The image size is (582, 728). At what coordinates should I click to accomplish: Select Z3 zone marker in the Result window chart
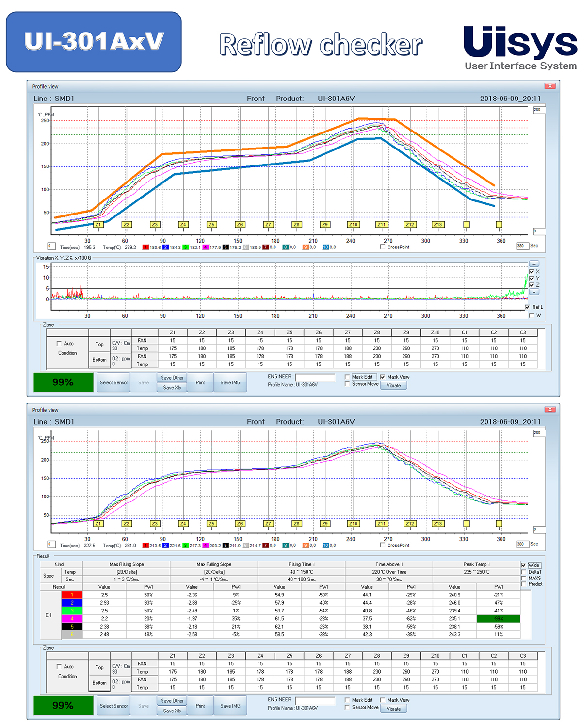pyautogui.click(x=155, y=524)
